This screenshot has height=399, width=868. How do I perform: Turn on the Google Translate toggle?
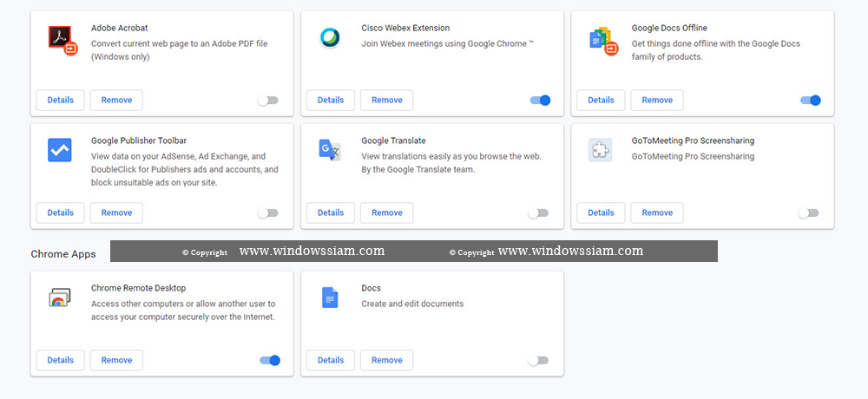[x=538, y=213]
